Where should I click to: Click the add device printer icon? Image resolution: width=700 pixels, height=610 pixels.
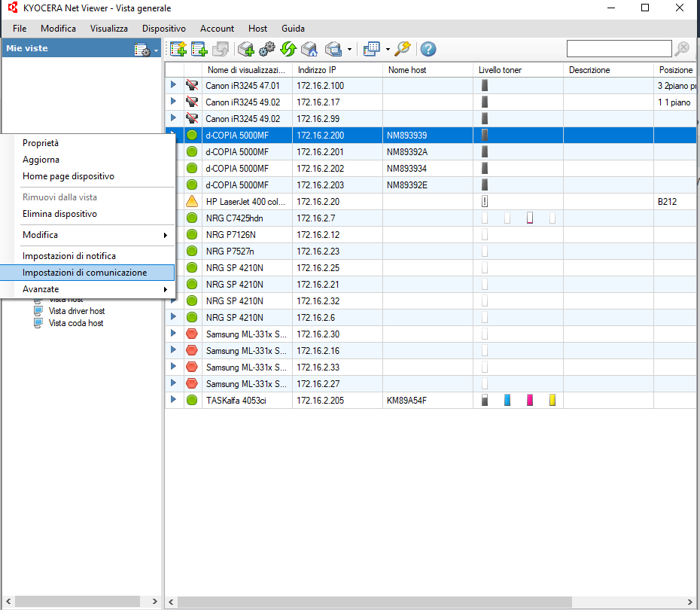click(x=245, y=49)
